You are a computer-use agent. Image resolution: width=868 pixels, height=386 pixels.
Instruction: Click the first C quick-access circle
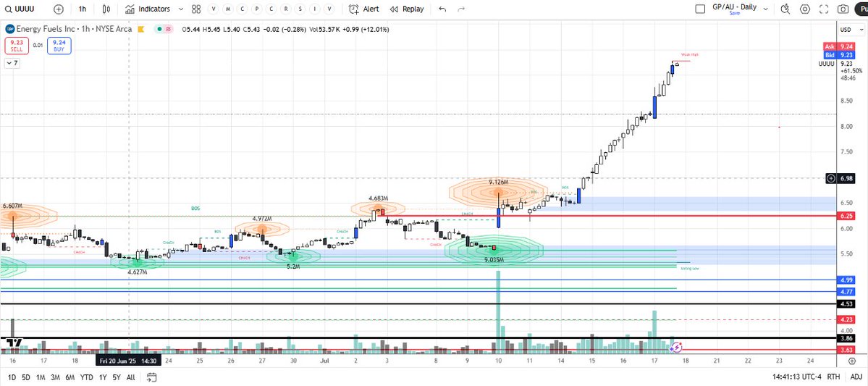click(243, 9)
